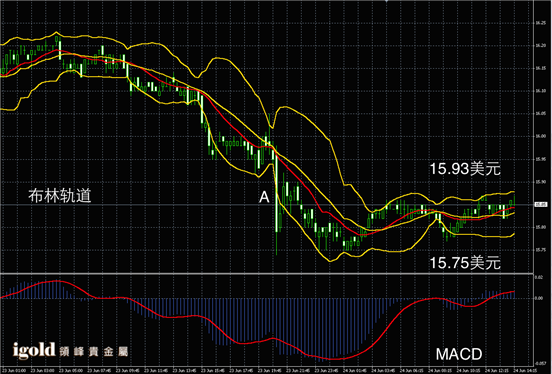Image resolution: width=552 pixels, height=374 pixels.
Task: Select the MACD indicator label
Action: pyautogui.click(x=459, y=354)
